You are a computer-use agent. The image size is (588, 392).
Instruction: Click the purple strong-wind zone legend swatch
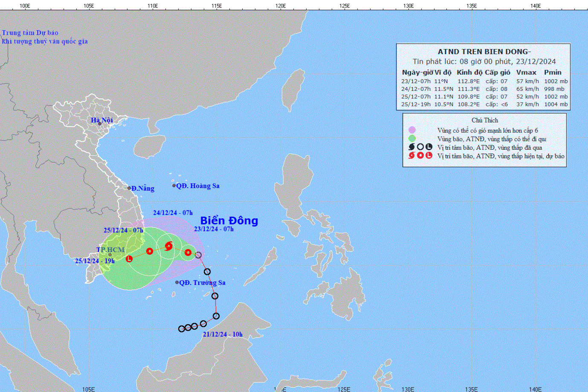click(411, 130)
